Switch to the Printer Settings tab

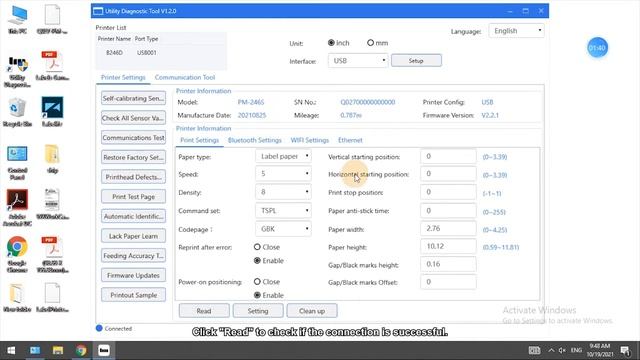123,77
